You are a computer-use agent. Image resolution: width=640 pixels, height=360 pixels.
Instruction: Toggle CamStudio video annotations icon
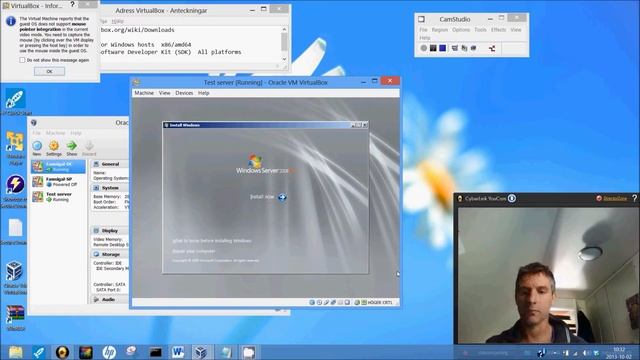[464, 48]
